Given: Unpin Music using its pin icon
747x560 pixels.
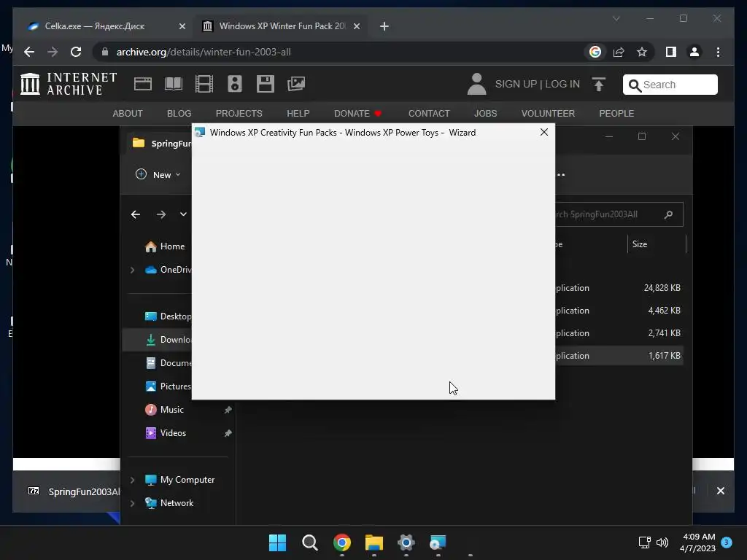Looking at the screenshot, I should [228, 410].
